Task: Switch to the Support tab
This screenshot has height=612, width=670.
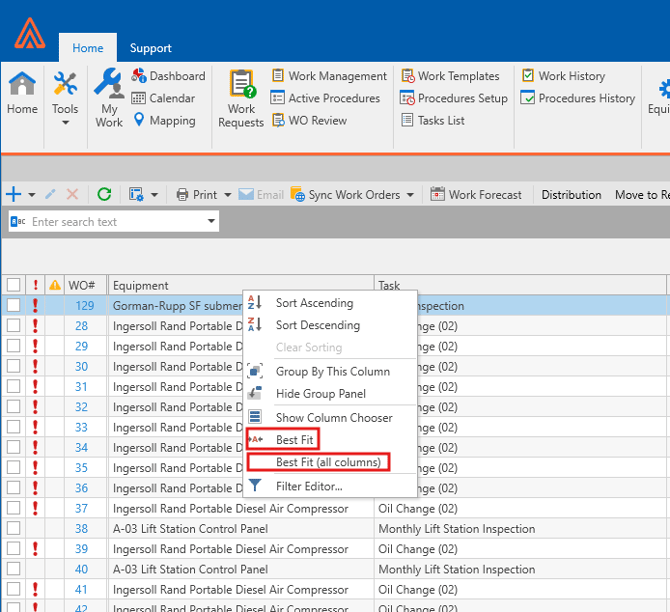Action: 150,48
